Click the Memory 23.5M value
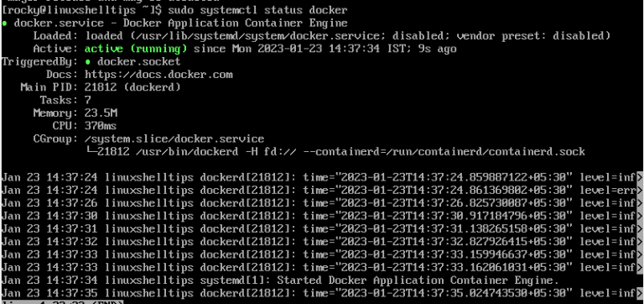Image resolution: width=644 pixels, height=304 pixels. [101, 113]
